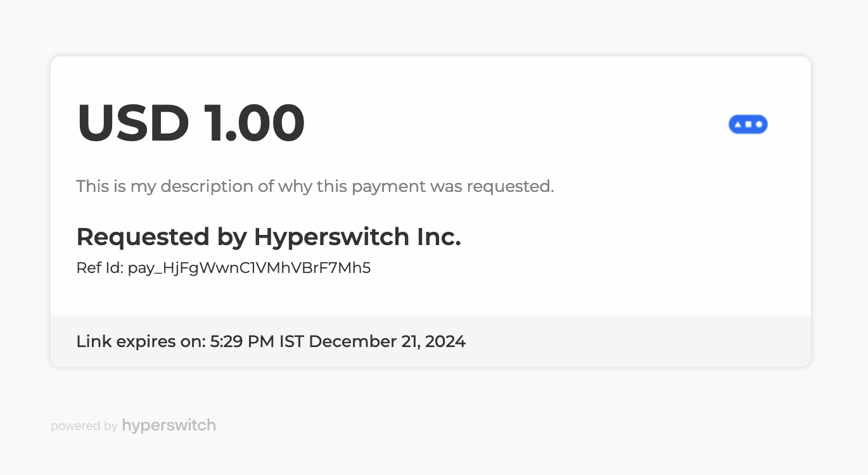
Task: Click the white square in the logo
Action: coord(748,124)
